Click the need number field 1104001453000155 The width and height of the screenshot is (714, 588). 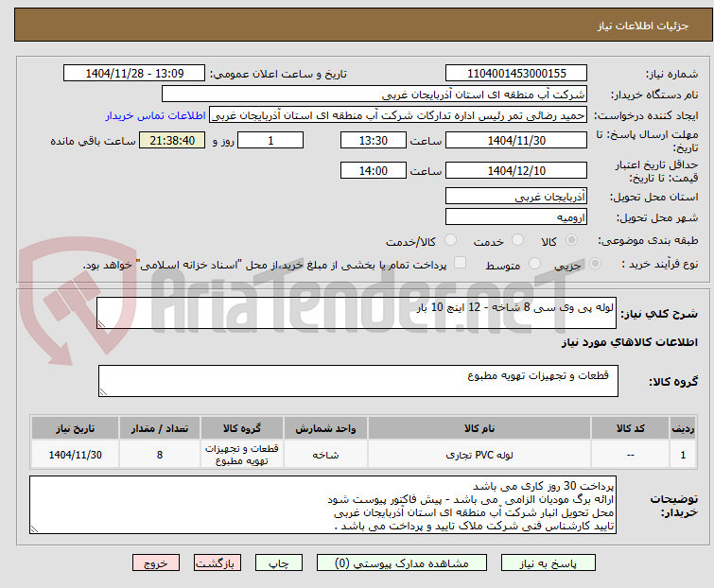[516, 74]
